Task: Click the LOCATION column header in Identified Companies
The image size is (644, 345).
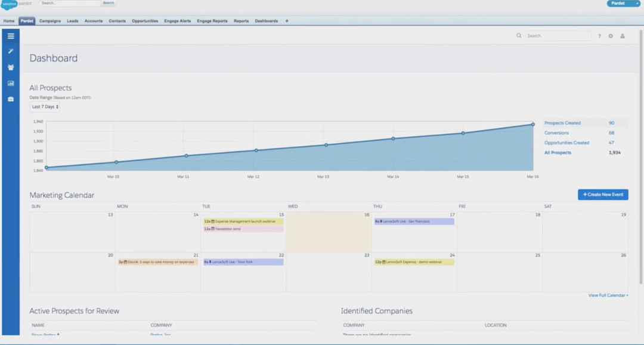Action: (x=496, y=325)
